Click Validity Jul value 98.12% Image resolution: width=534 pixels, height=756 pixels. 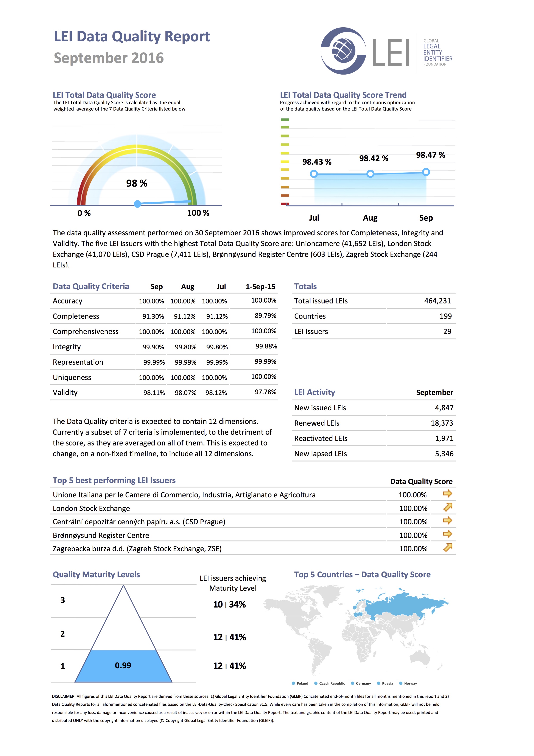pos(216,393)
